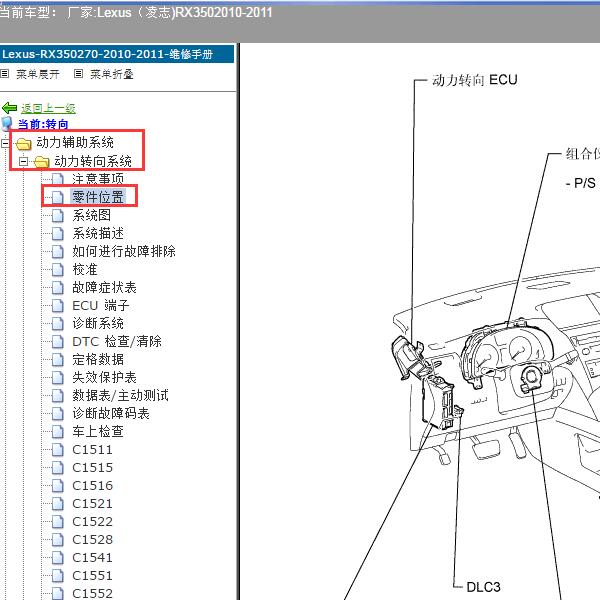The height and width of the screenshot is (600, 600).
Task: Click the 菜单展开 expand-menu button
Action: 38,74
